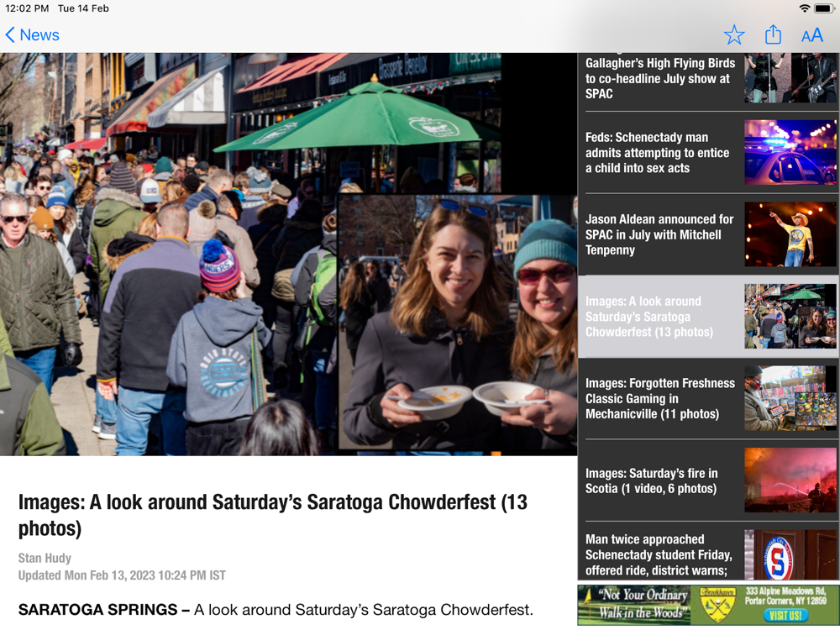Open Saturday's fire in Scotia story
840x630 pixels.
[708, 480]
